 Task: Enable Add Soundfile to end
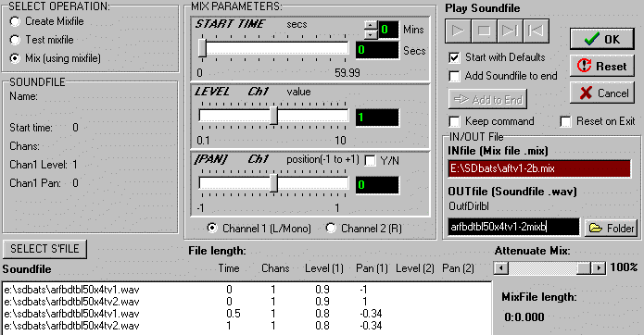pyautogui.click(x=454, y=76)
